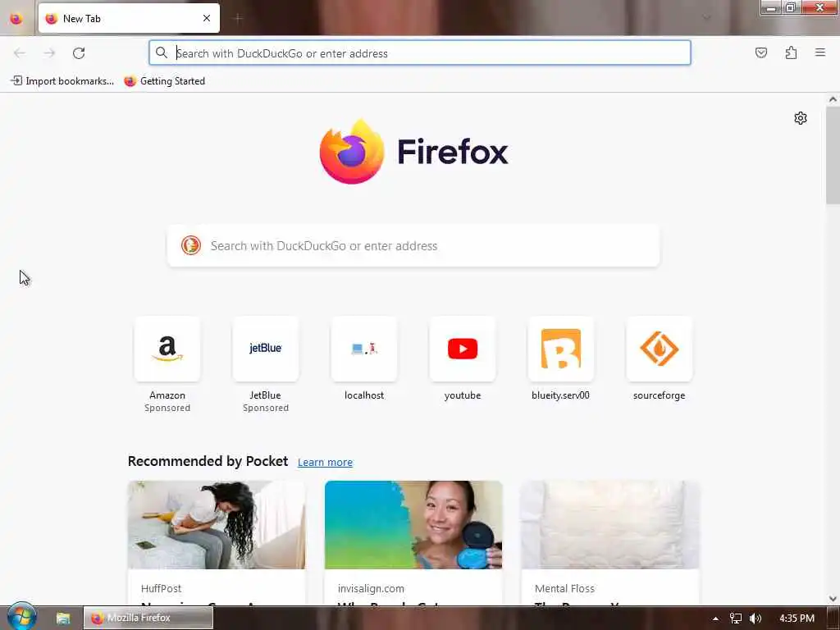Image resolution: width=840 pixels, height=630 pixels.
Task: Click scrollbar down arrow
Action: 833,599
